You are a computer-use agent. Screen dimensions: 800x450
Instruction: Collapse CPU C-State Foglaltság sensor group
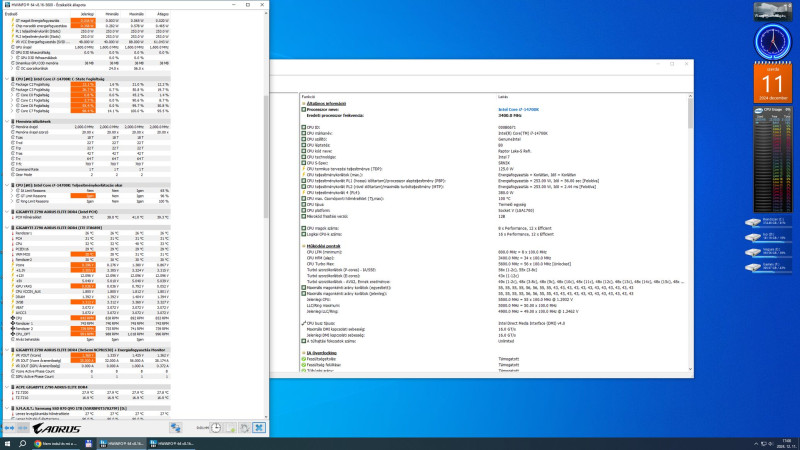point(7,79)
